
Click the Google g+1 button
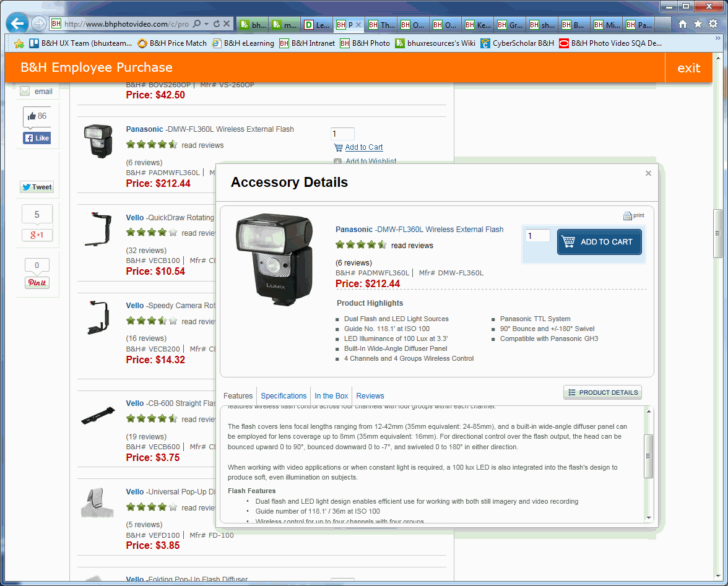point(37,235)
